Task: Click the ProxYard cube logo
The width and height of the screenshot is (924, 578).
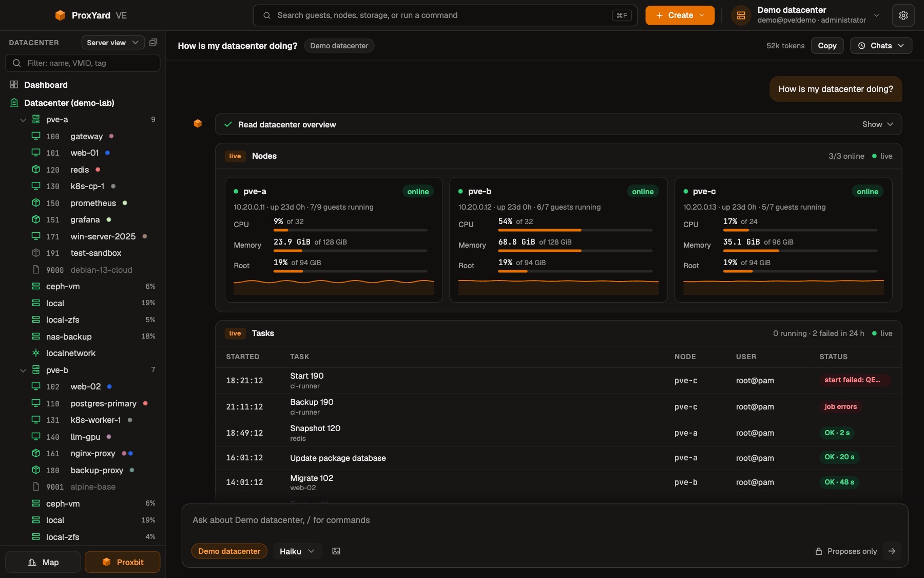Action: tap(60, 15)
